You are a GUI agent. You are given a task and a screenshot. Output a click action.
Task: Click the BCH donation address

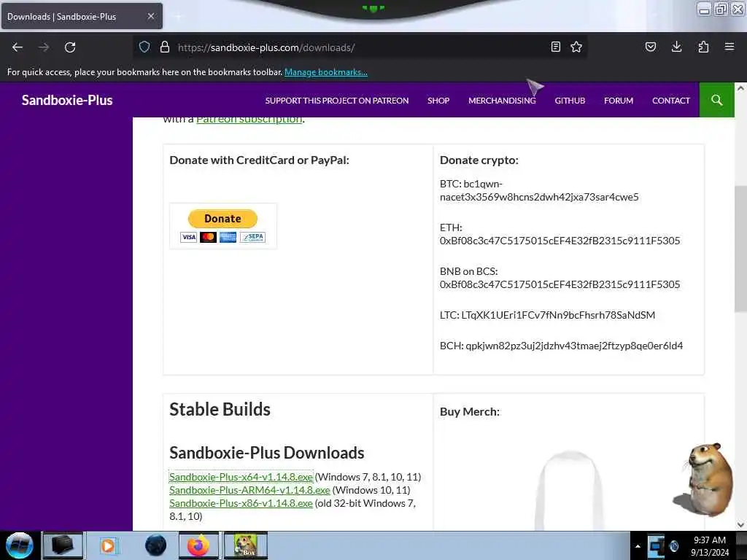574,345
